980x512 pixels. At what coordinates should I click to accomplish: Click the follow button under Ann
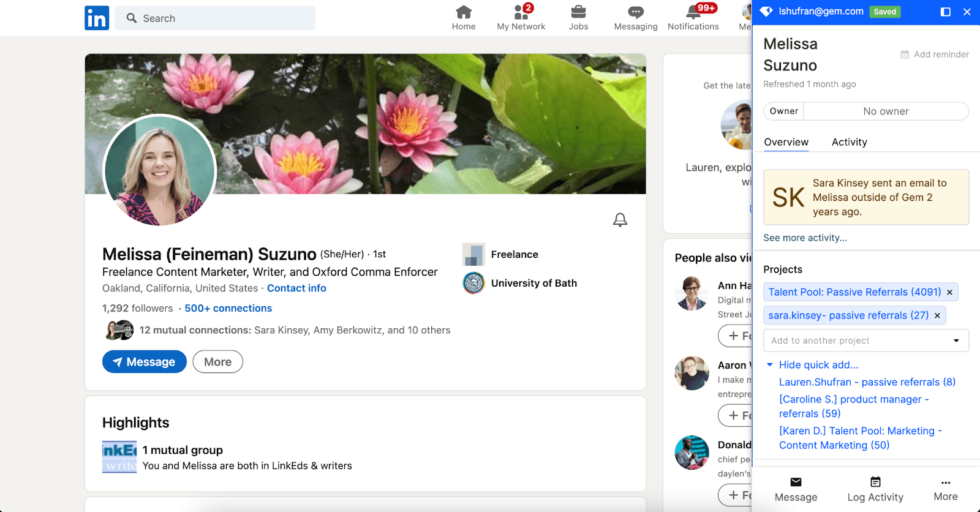(735, 336)
